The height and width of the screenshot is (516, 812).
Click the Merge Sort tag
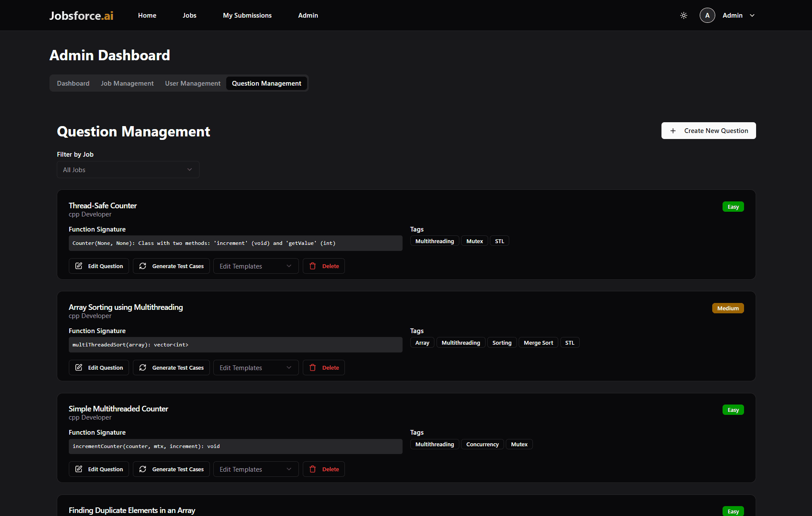[x=538, y=343]
